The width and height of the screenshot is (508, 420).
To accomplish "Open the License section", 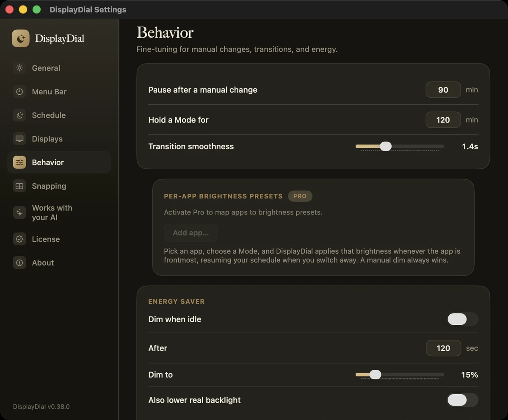I will [59, 239].
